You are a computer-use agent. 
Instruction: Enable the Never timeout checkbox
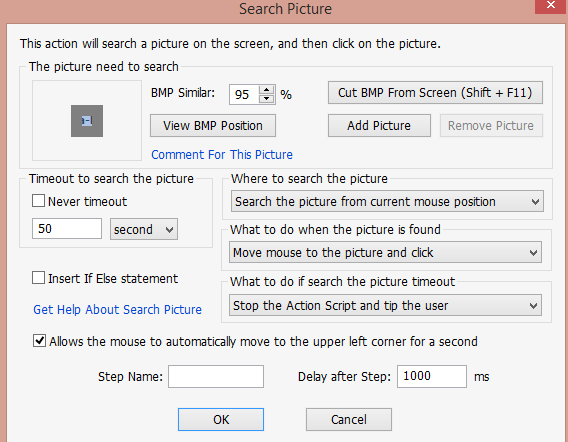38,201
